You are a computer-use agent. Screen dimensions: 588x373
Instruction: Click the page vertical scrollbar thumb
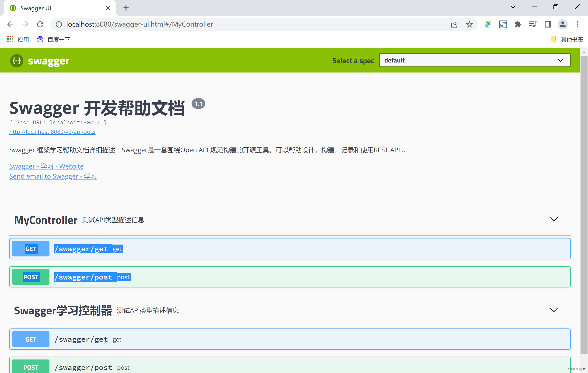click(584, 205)
